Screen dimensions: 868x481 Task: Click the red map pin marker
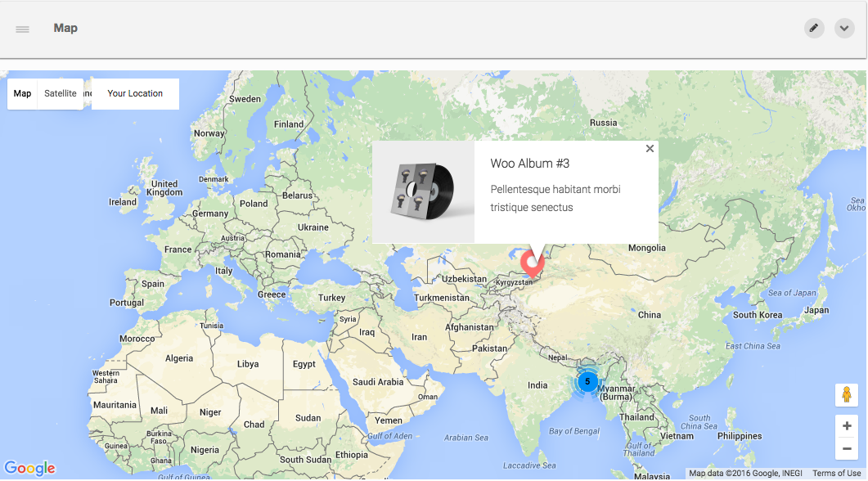[x=533, y=263]
